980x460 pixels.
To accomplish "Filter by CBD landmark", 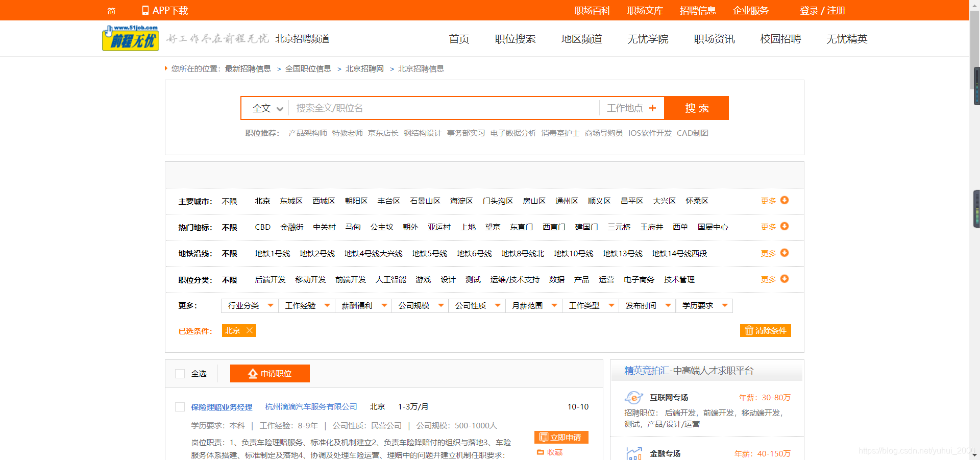I will point(262,227).
